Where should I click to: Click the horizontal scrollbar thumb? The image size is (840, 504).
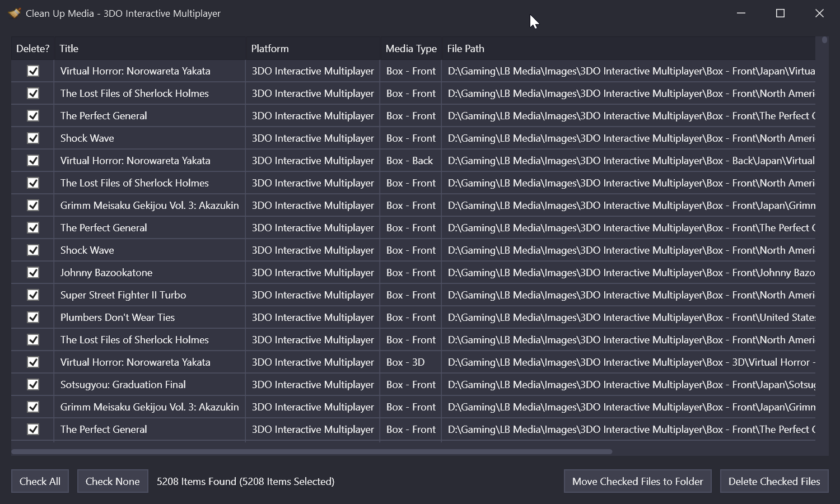pos(311,451)
